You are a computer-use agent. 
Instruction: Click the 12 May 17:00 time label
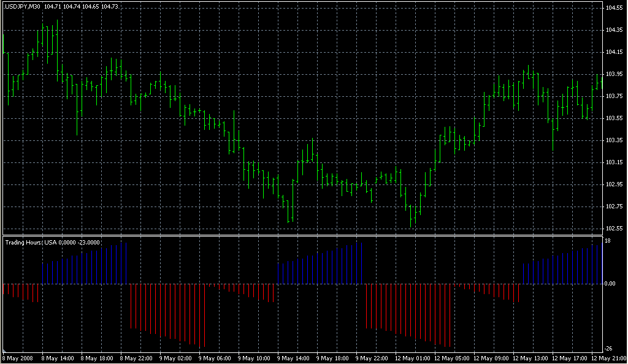point(570,358)
